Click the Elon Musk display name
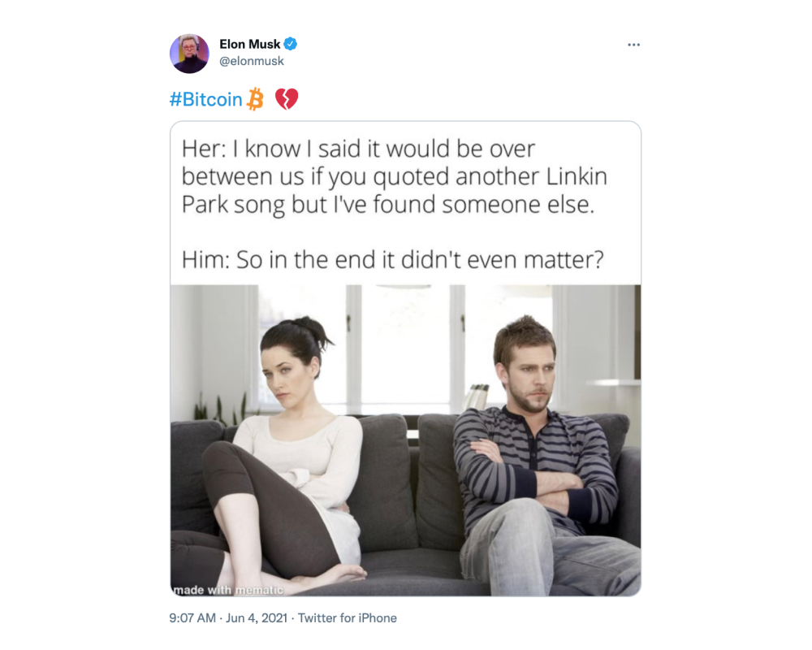 pyautogui.click(x=249, y=44)
